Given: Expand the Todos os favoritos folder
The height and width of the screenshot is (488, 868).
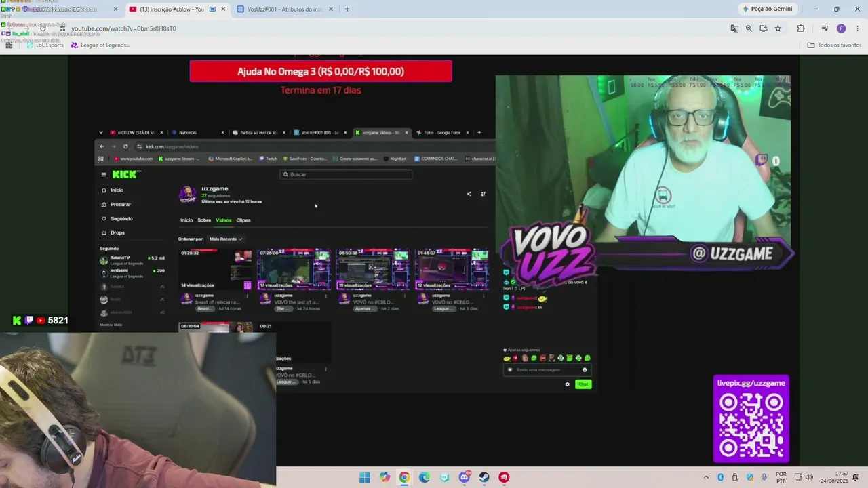Looking at the screenshot, I should tap(835, 45).
